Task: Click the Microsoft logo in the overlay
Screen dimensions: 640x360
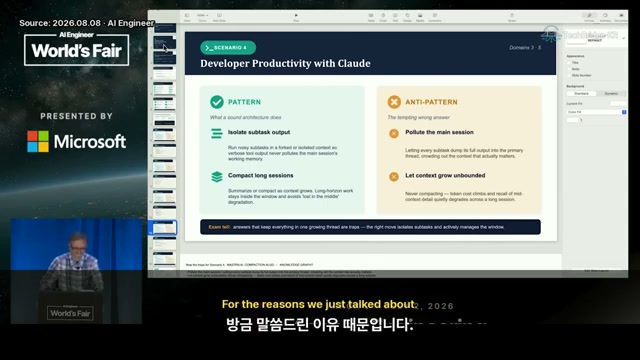Action: (x=76, y=142)
